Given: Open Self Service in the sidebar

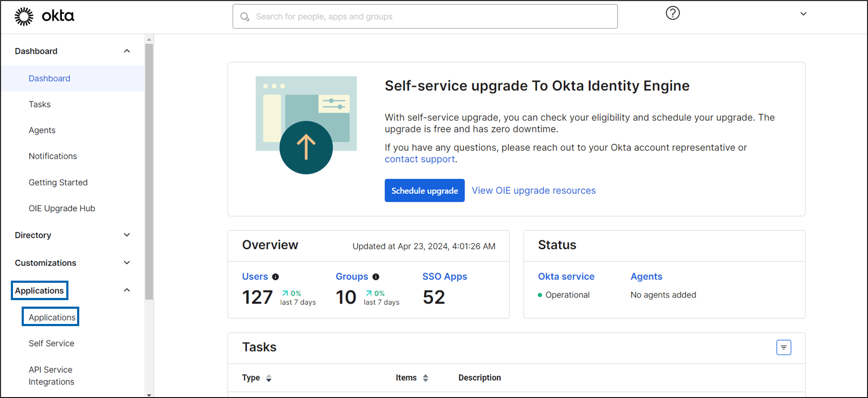Looking at the screenshot, I should pos(51,343).
